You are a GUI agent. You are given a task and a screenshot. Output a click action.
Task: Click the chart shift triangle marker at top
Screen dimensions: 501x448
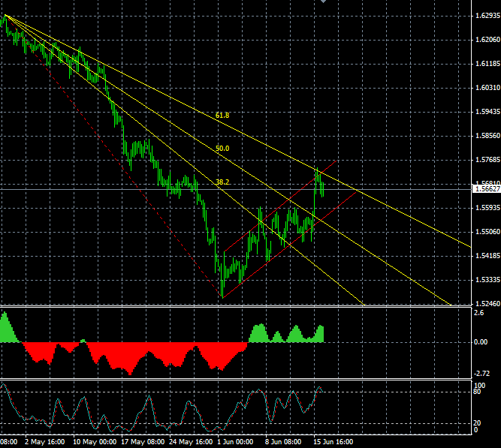tap(323, 2)
